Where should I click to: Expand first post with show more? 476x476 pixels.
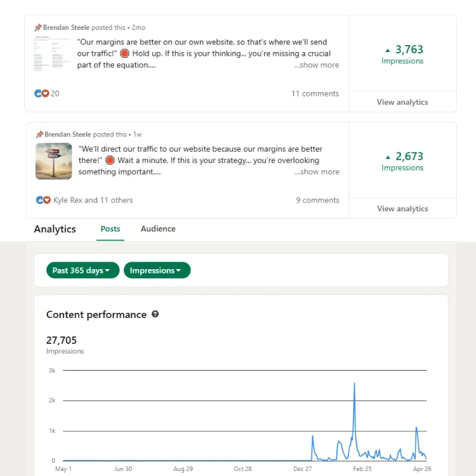coord(316,65)
